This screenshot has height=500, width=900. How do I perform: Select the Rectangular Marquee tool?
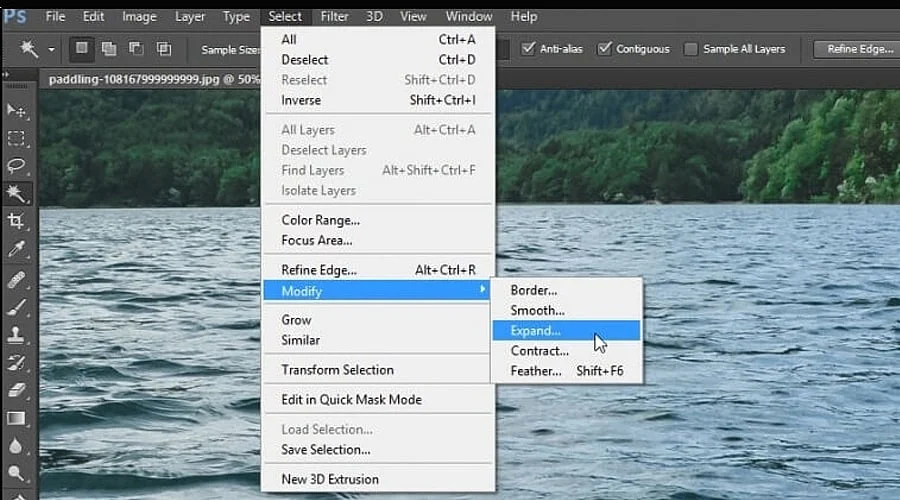coord(16,138)
